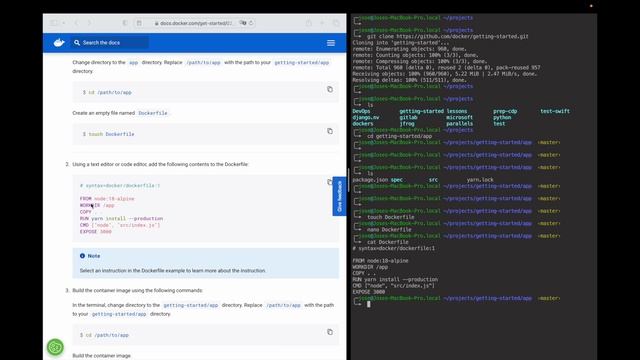
Task: Go forward in Safari history
Action: click(x=89, y=23)
